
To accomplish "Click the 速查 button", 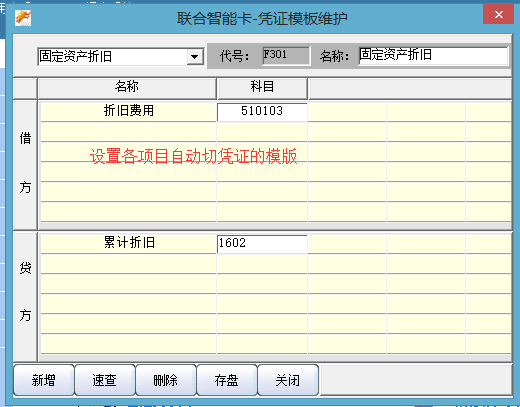I will coord(105,380).
